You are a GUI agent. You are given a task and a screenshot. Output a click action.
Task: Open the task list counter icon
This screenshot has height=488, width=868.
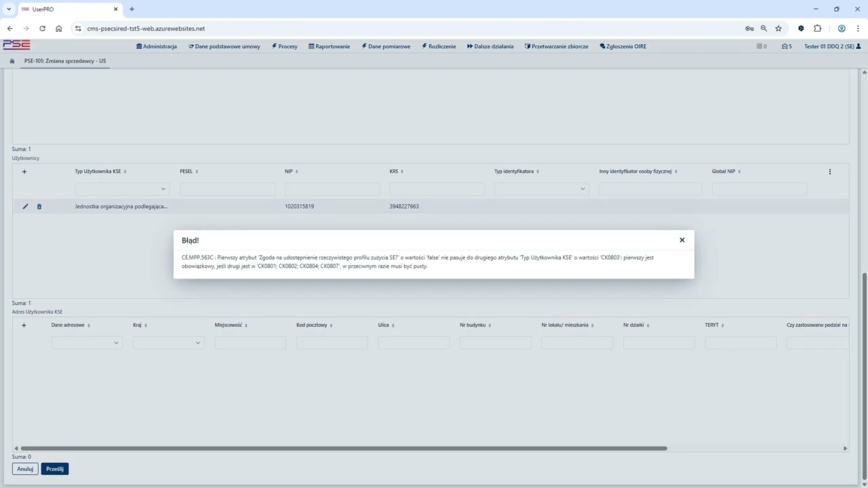pos(762,47)
